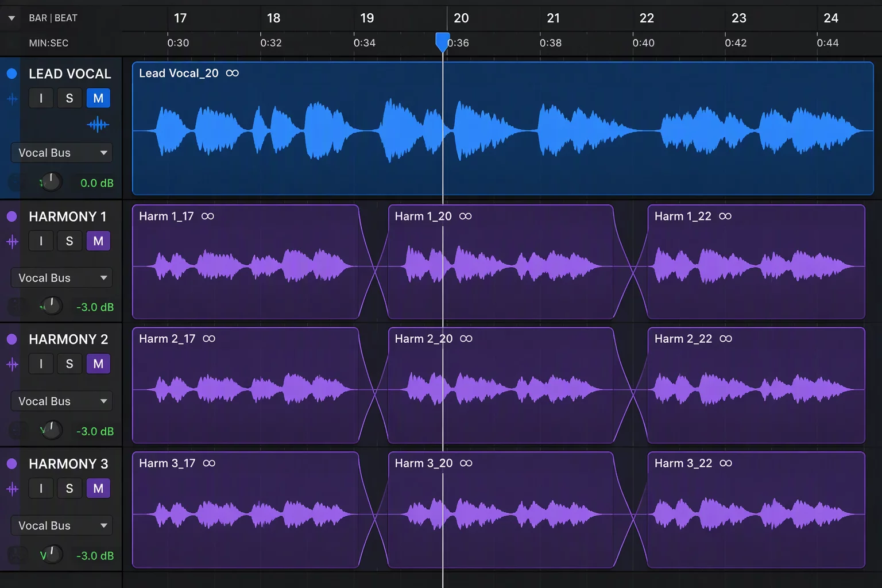Open the Harmony 2 Vocal Bus dropdown
Screen dimensions: 882x588
61,401
